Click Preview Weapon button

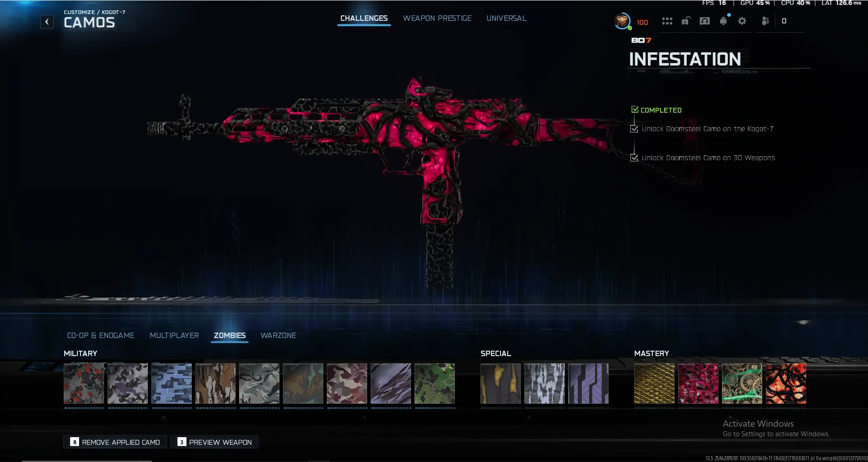[x=214, y=442]
